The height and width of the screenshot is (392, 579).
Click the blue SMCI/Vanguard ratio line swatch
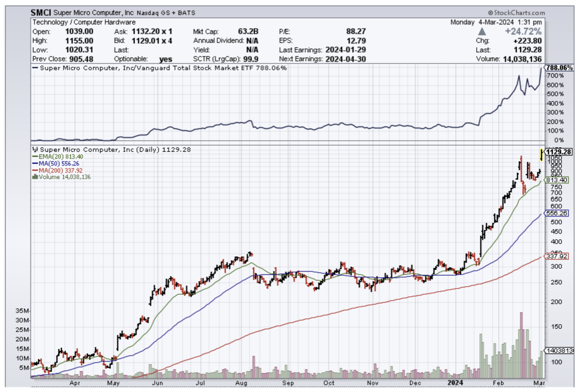pyautogui.click(x=35, y=68)
